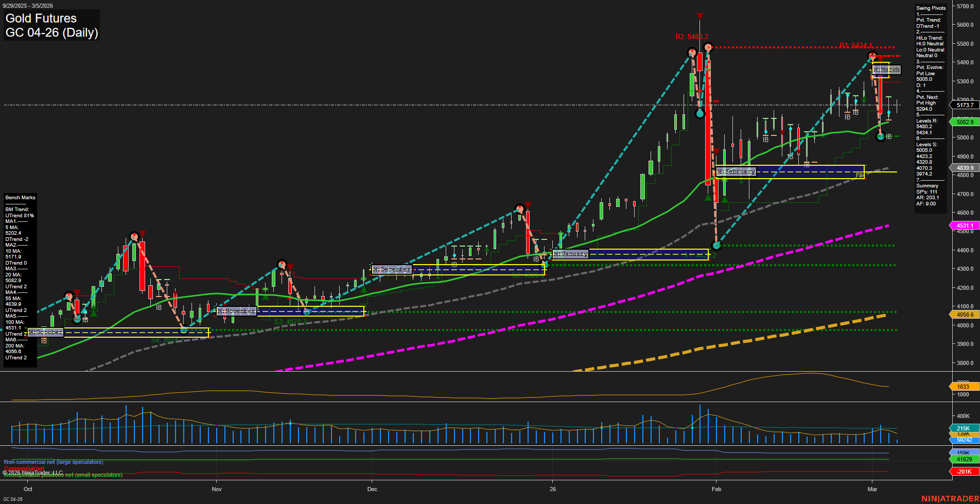This screenshot has width=980, height=504.
Task: Toggle the Non-commercial net (large speculators) legend
Action: [51, 462]
